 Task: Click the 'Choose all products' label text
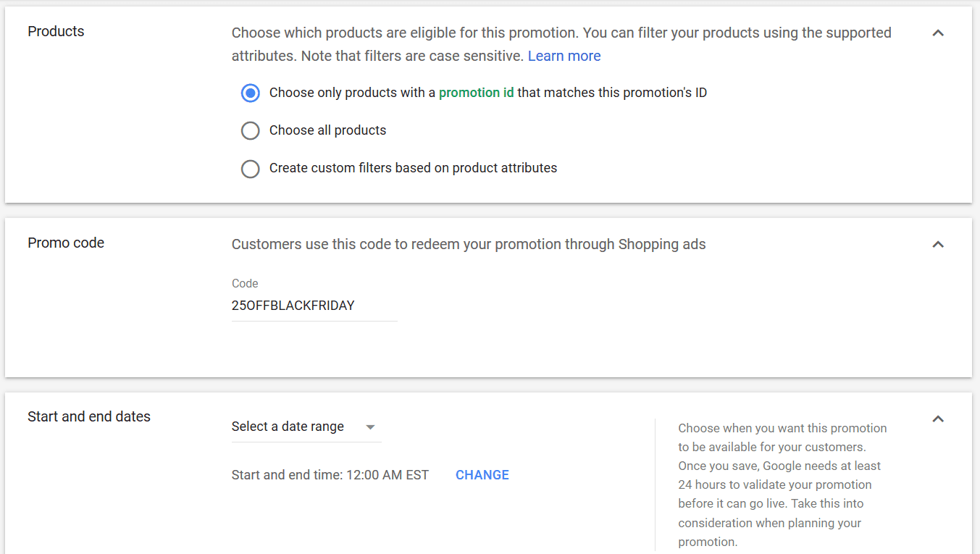(x=327, y=130)
